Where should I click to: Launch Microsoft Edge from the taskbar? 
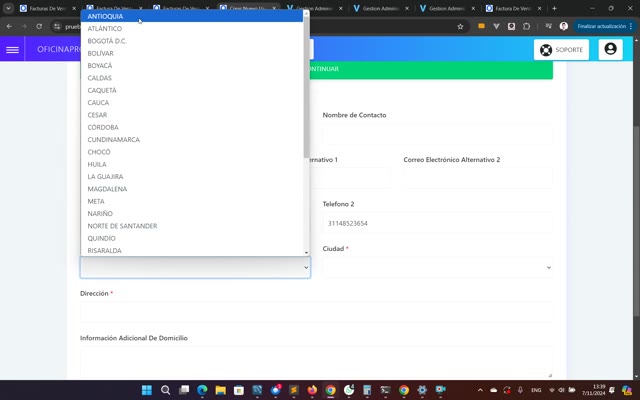coord(202,390)
